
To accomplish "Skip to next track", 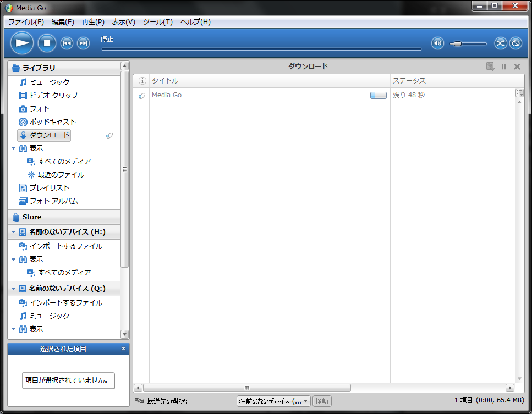I will pyautogui.click(x=83, y=43).
